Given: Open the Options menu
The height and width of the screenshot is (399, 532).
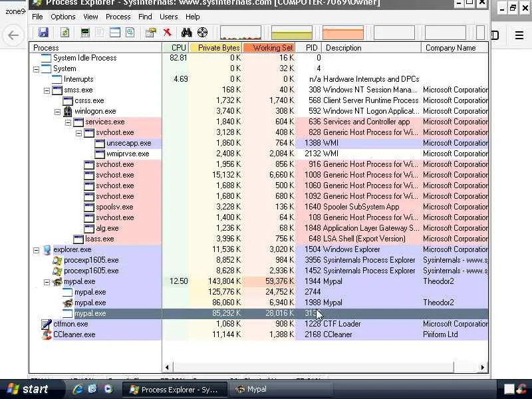Looking at the screenshot, I should point(63,17).
